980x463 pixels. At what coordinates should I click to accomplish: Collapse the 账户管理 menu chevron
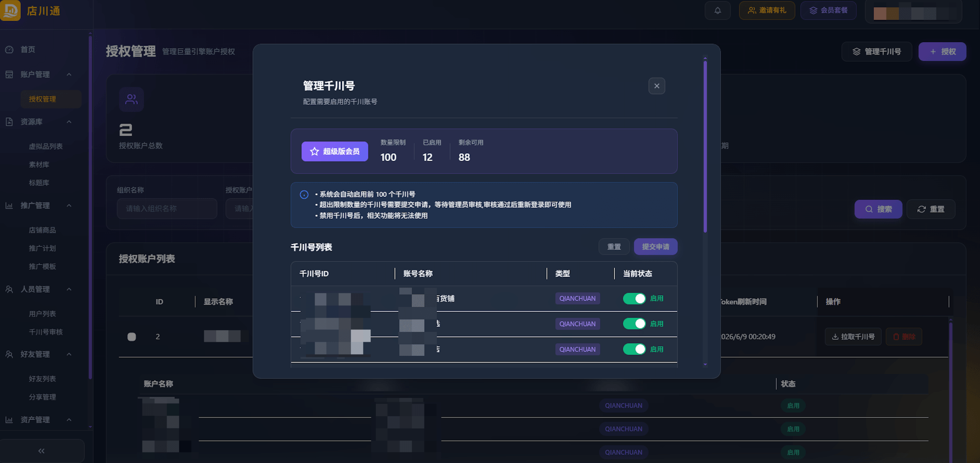pos(69,75)
